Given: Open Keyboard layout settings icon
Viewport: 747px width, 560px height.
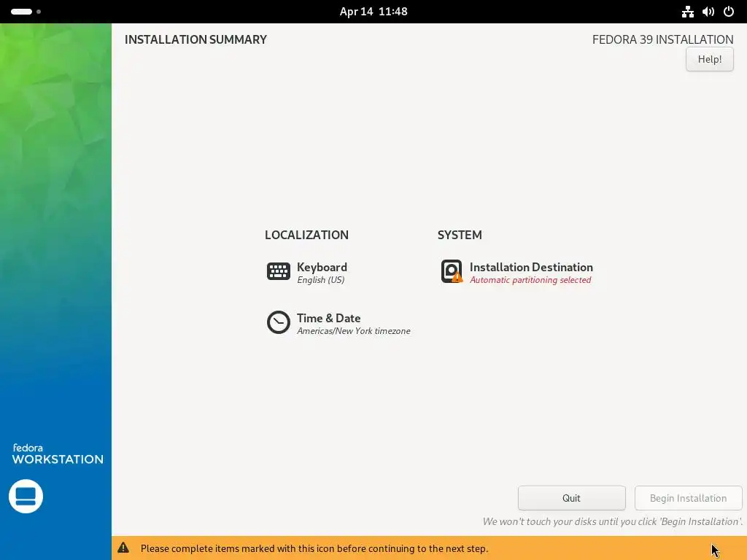Looking at the screenshot, I should (x=278, y=271).
